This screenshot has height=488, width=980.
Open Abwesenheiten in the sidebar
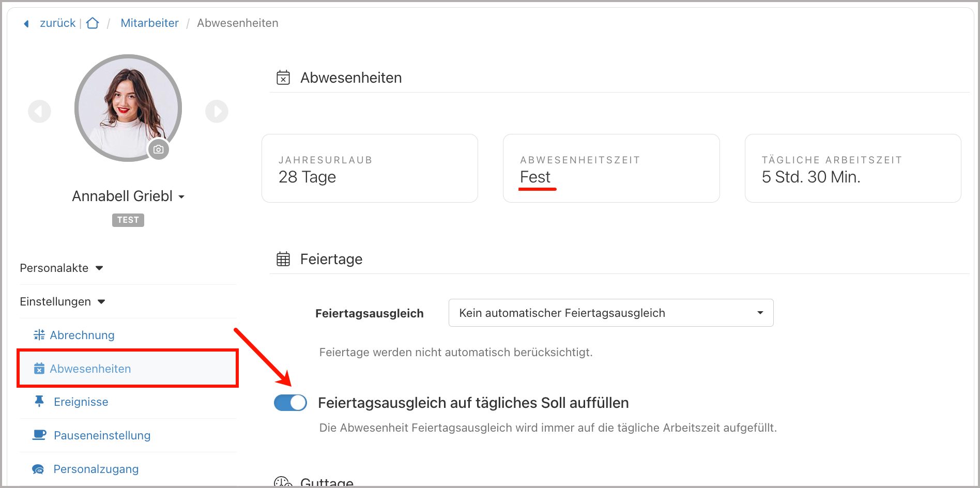pyautogui.click(x=90, y=369)
